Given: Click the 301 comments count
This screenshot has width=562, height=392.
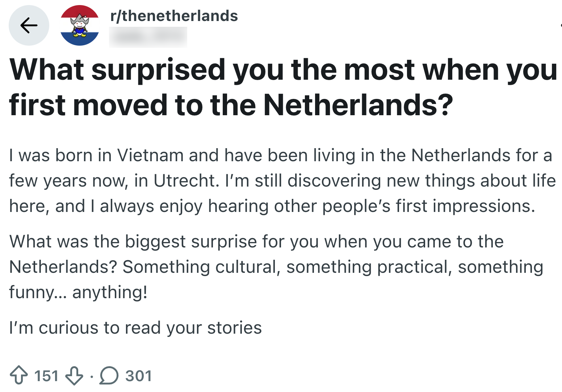Looking at the screenshot, I should [138, 376].
